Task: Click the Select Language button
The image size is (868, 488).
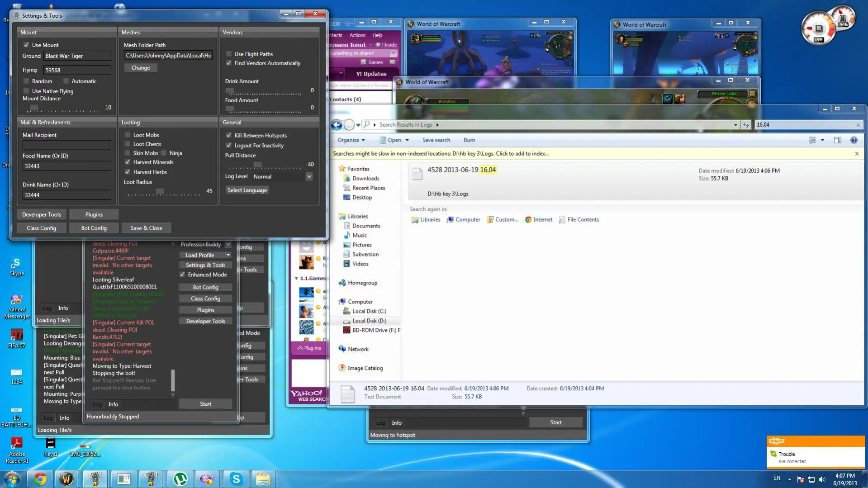Action: (x=247, y=190)
